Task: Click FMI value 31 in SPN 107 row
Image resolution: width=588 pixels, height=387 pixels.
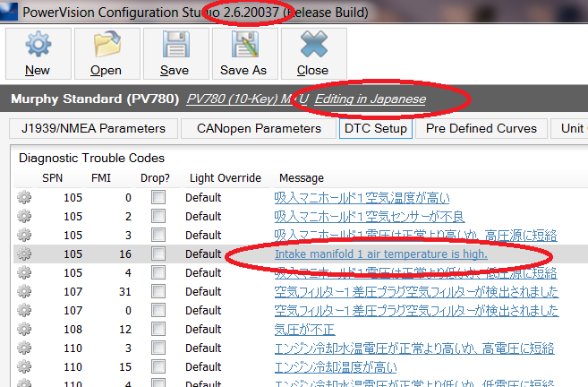Action: (125, 292)
